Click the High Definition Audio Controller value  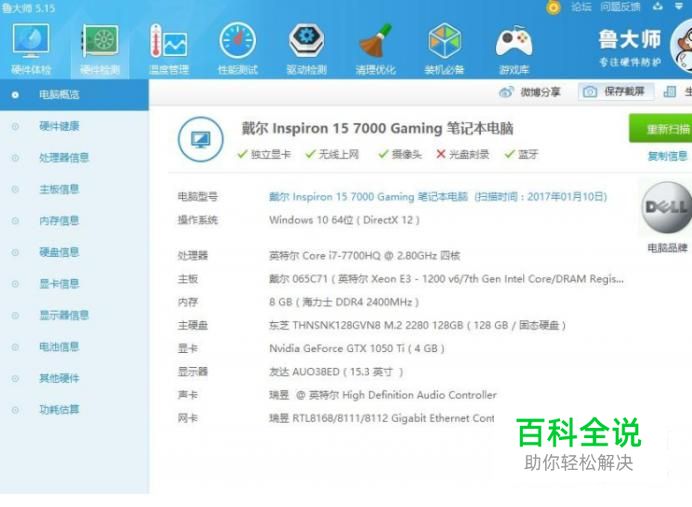click(383, 395)
